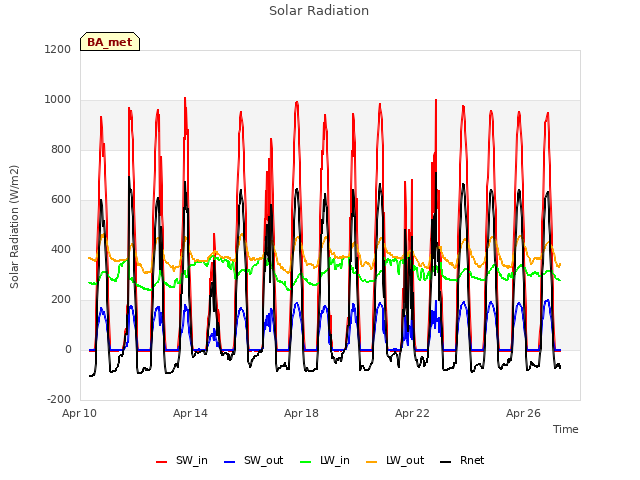The image size is (640, 480).
Task: Click the 800 y-axis tick label
Action: [x=61, y=149]
